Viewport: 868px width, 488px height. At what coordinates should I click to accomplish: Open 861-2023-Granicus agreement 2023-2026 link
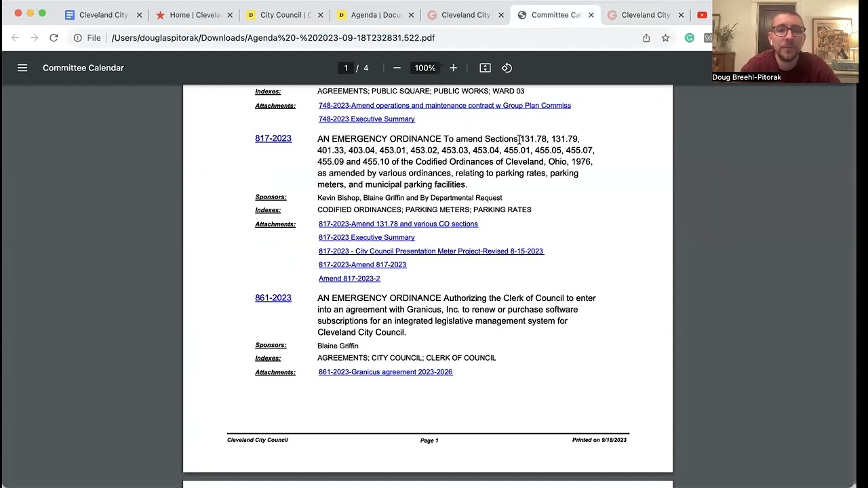(x=385, y=371)
